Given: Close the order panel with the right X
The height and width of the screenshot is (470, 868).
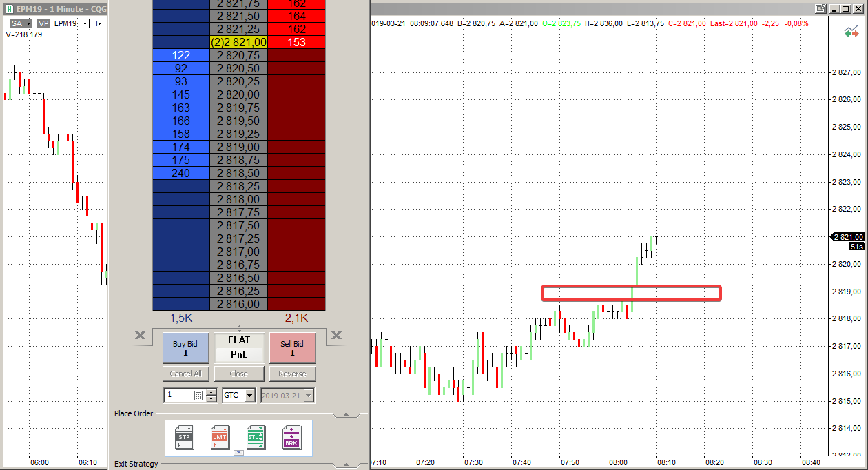Looking at the screenshot, I should pos(336,335).
